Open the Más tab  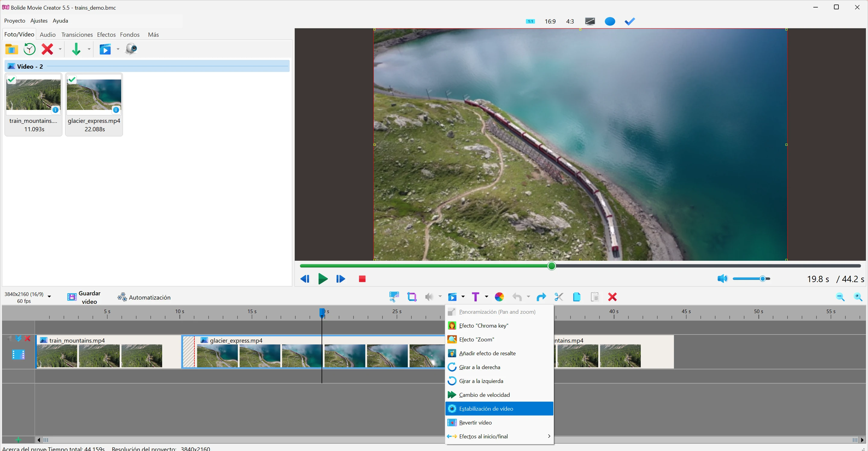[153, 35]
